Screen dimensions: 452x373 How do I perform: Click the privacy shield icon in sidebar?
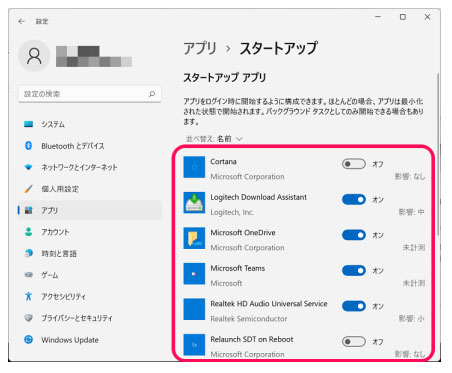29,318
